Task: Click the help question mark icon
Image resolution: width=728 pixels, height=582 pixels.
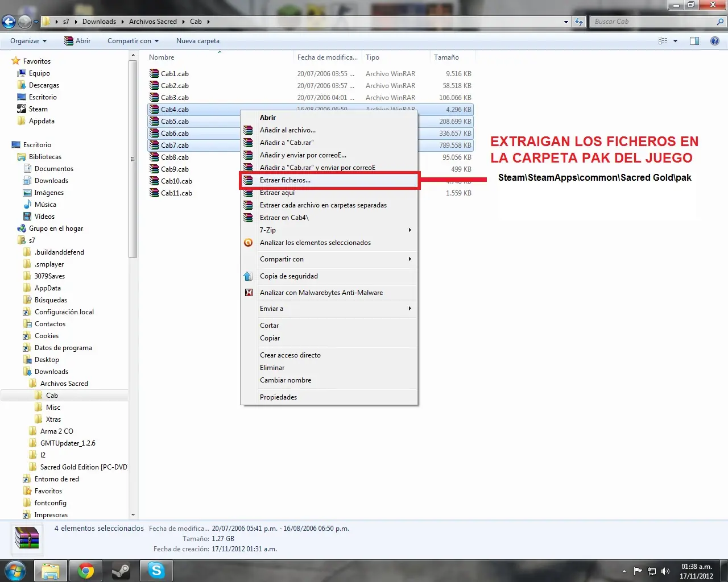Action: click(714, 41)
